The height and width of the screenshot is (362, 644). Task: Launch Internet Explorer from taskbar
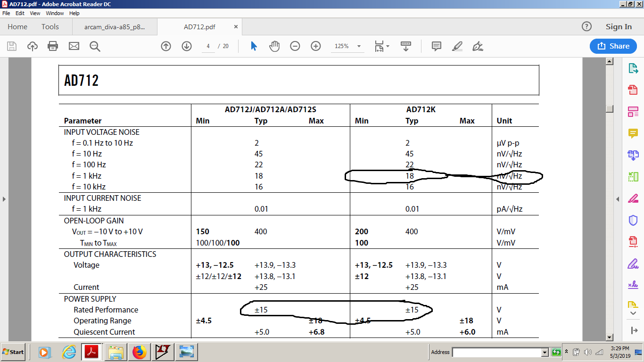pyautogui.click(x=69, y=352)
